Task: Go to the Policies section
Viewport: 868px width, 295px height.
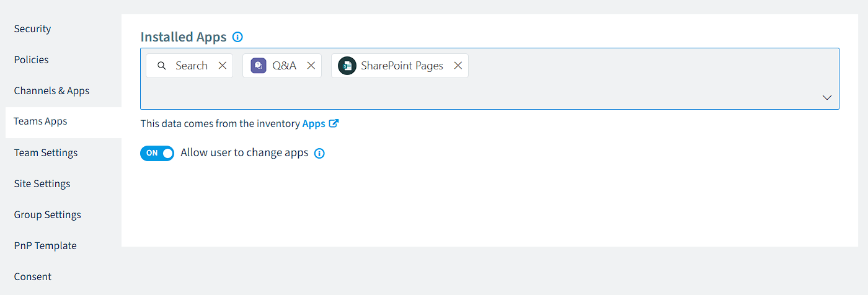Action: [32, 59]
